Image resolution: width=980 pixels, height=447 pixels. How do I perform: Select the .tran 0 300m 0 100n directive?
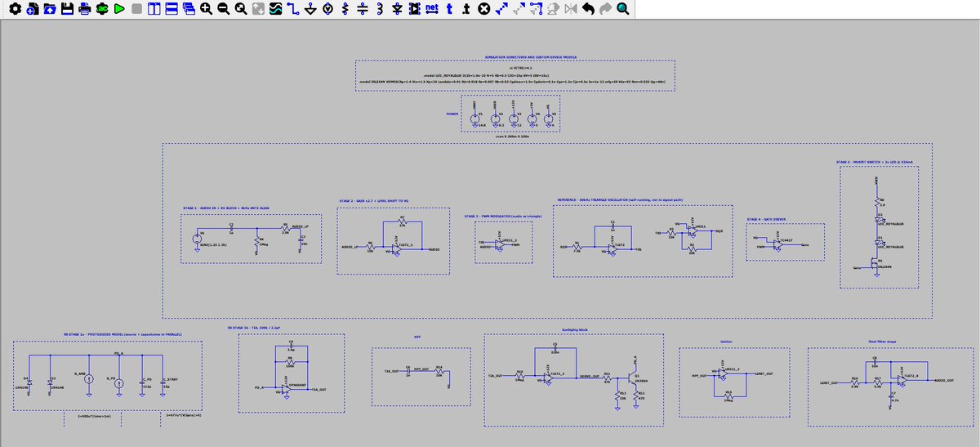click(x=513, y=136)
